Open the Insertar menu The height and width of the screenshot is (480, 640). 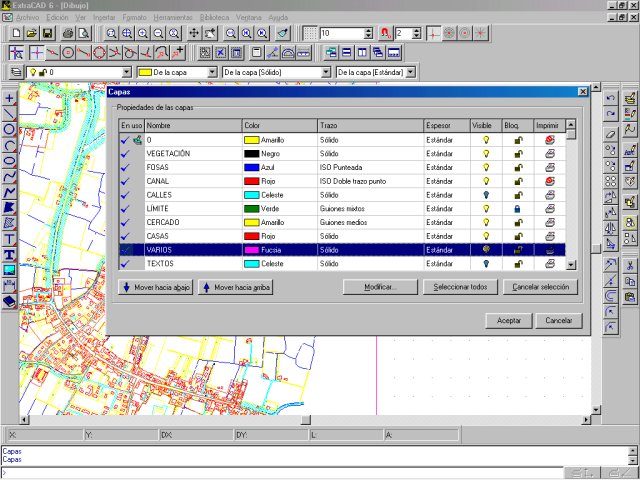click(104, 18)
